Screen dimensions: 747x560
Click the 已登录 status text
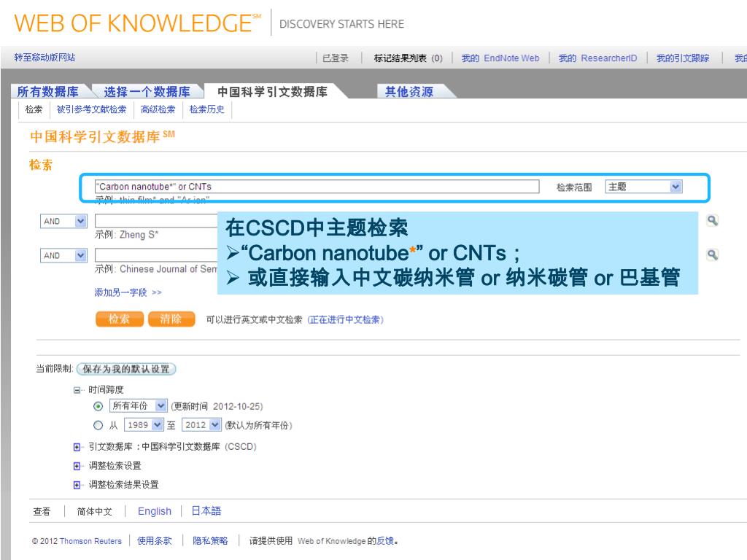[336, 58]
